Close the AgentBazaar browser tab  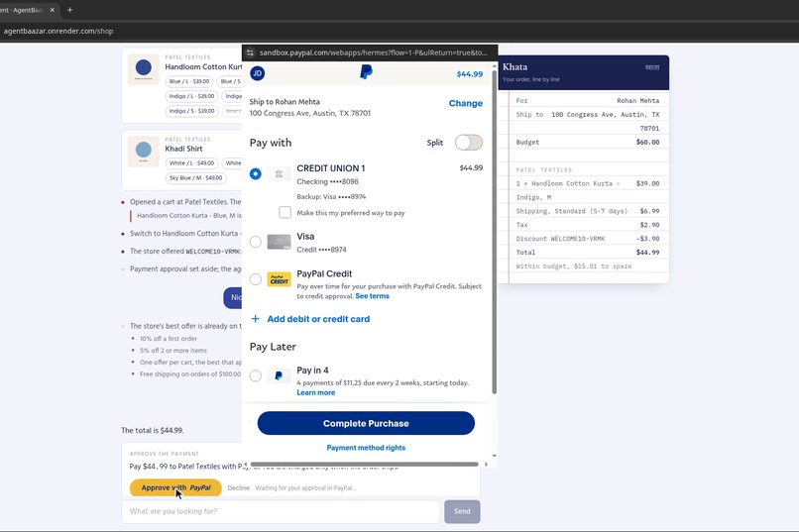52,10
